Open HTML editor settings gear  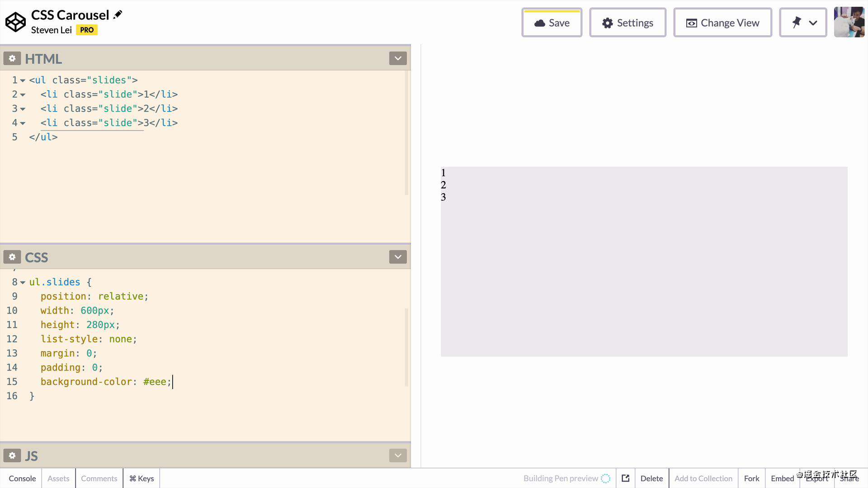coord(12,58)
